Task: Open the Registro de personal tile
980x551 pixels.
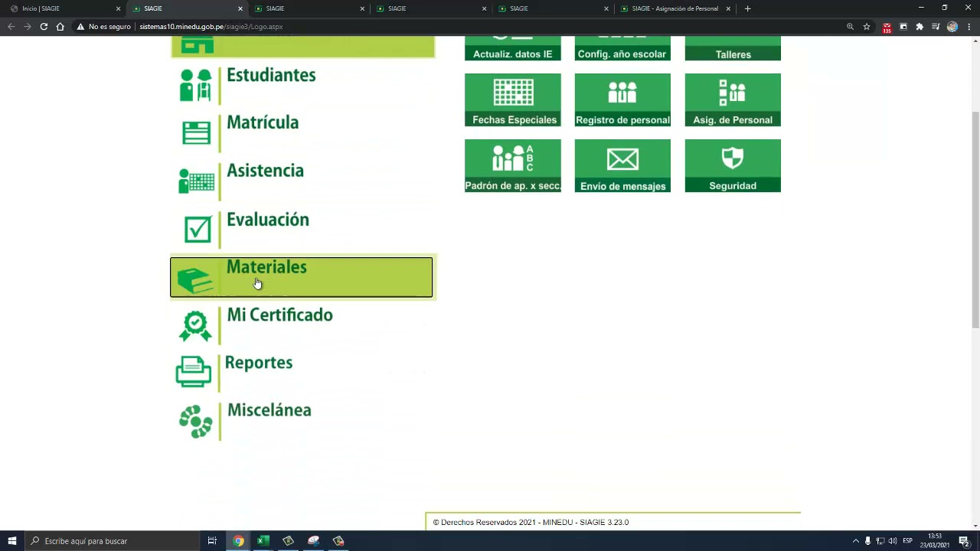Action: click(622, 100)
